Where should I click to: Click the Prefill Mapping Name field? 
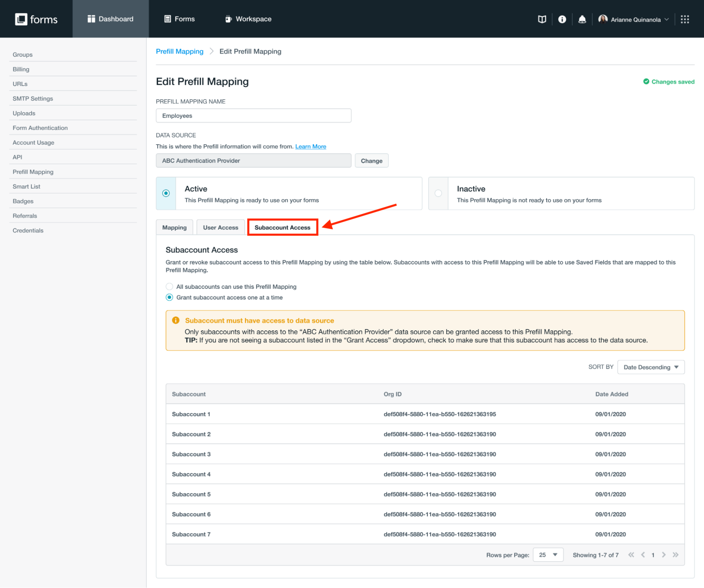(x=253, y=116)
